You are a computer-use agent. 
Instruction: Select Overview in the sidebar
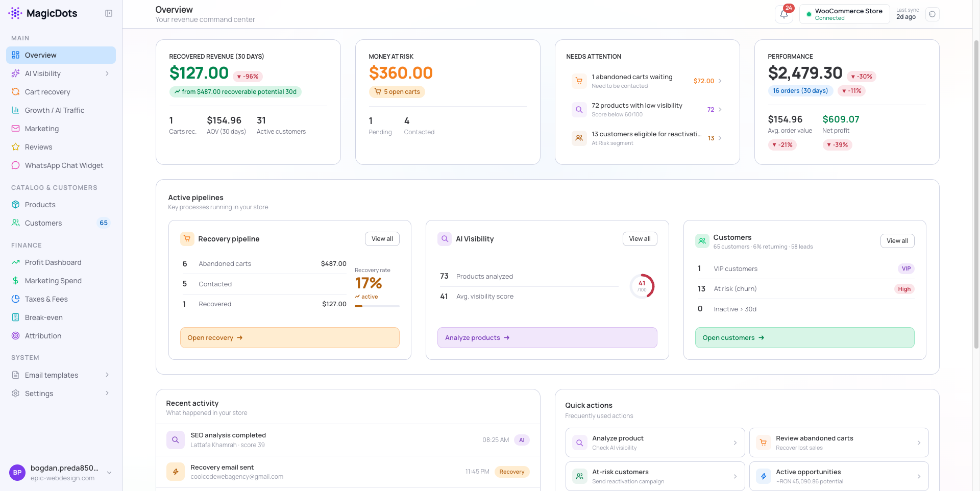pyautogui.click(x=61, y=55)
